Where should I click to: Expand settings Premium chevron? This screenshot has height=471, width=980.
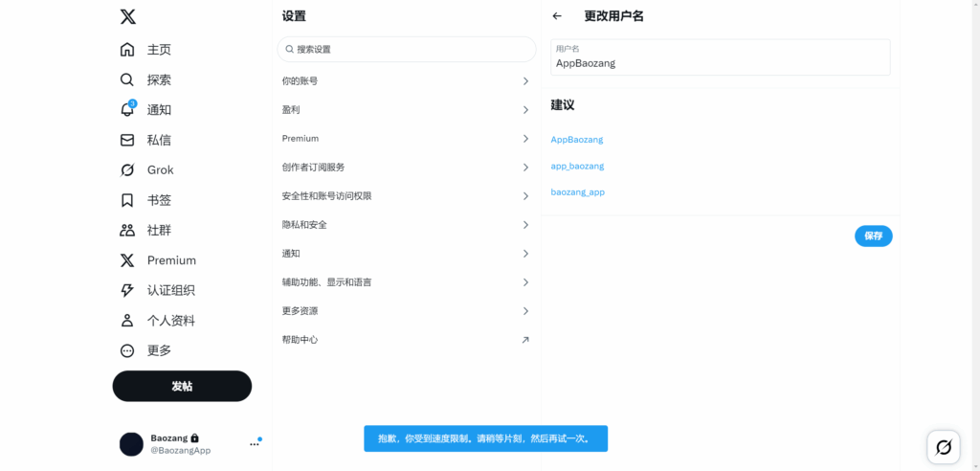tap(525, 138)
